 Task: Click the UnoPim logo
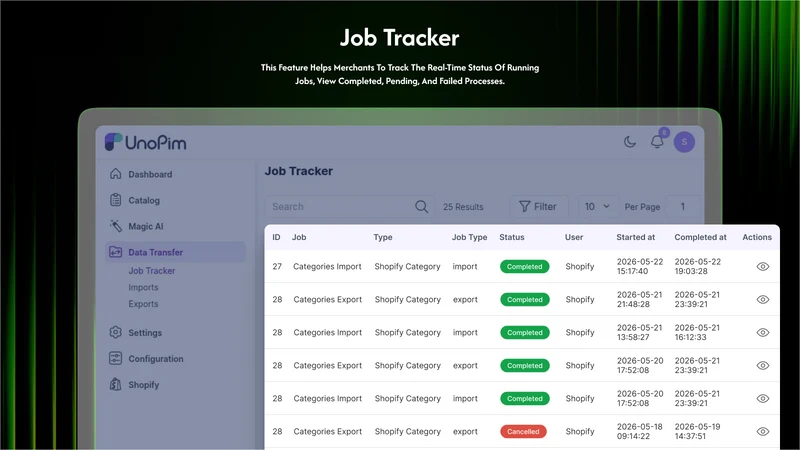pos(145,142)
